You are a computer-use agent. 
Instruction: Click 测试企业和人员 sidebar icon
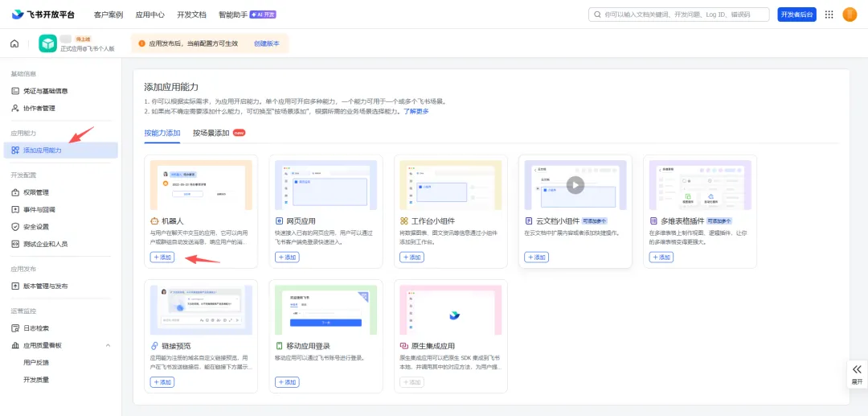point(15,244)
